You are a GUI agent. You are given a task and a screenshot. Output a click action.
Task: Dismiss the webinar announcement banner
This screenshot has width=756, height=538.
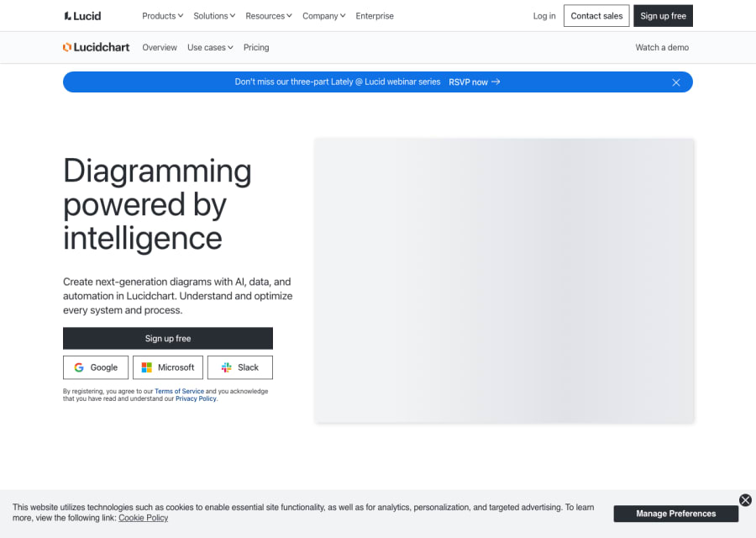coord(676,82)
